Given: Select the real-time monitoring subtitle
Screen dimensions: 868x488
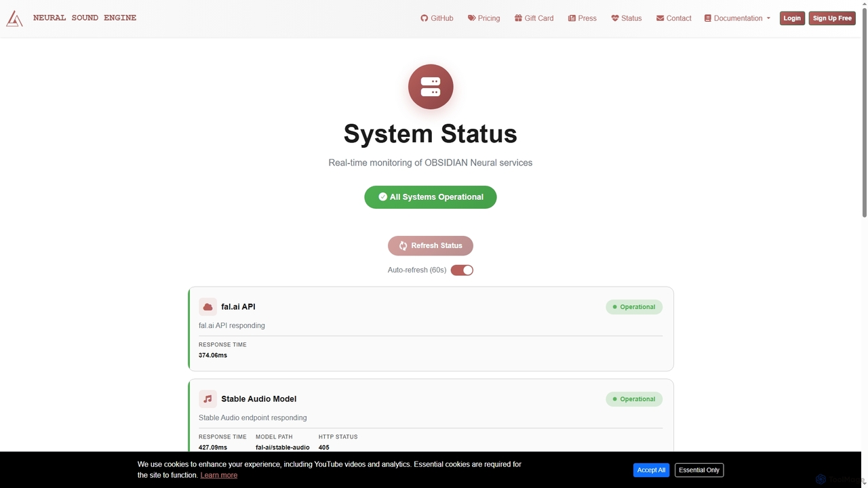Looking at the screenshot, I should click(x=431, y=163).
